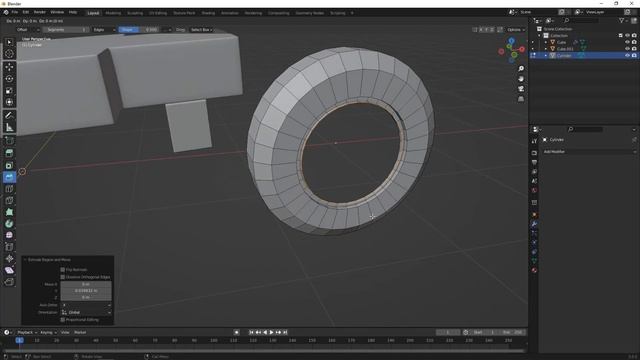Open Material properties tab icon
The image size is (640, 360).
[x=534, y=270]
